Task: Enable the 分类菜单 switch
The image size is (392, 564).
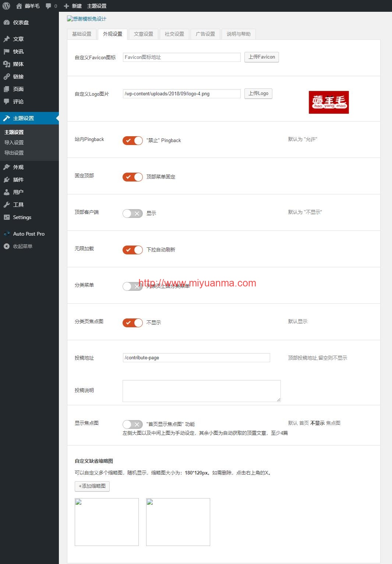Action: point(133,286)
